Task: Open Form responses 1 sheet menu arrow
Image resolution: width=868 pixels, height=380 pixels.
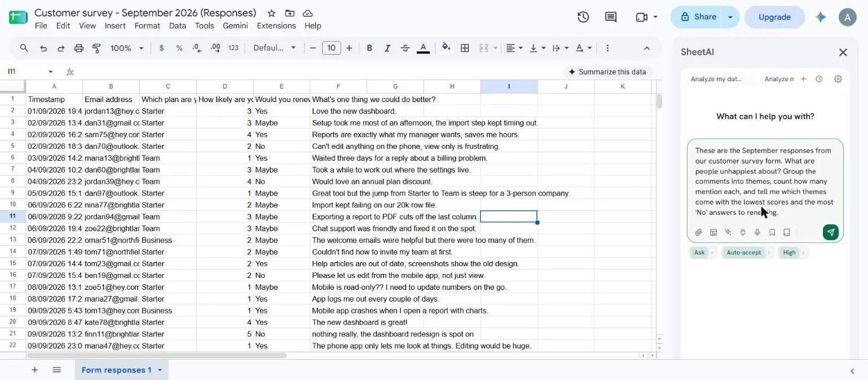Action: 160,370
